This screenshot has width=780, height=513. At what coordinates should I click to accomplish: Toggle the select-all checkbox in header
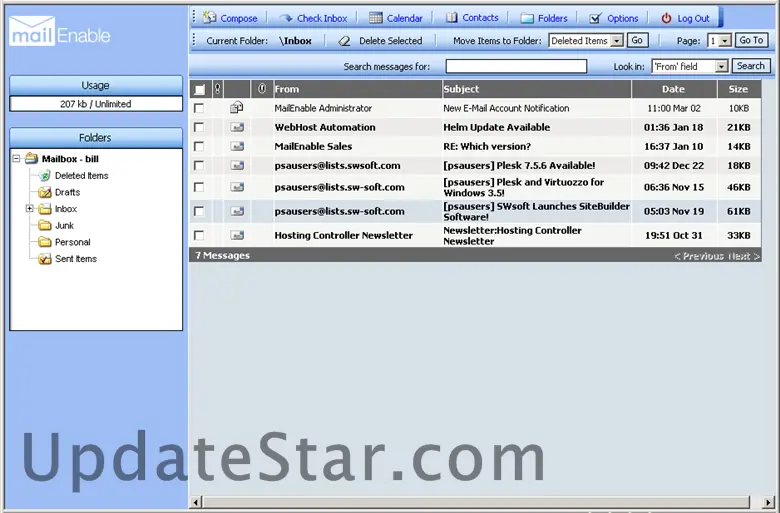click(x=199, y=90)
